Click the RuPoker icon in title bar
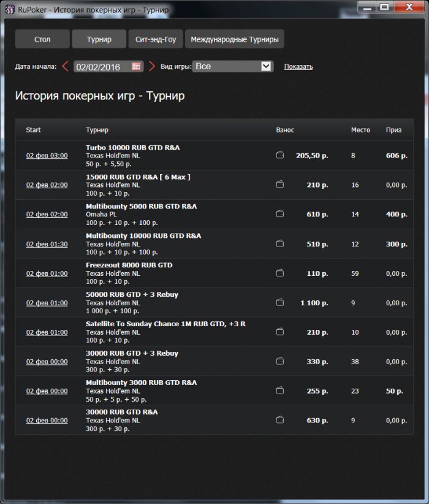The width and height of the screenshot is (429, 504). 9,10
